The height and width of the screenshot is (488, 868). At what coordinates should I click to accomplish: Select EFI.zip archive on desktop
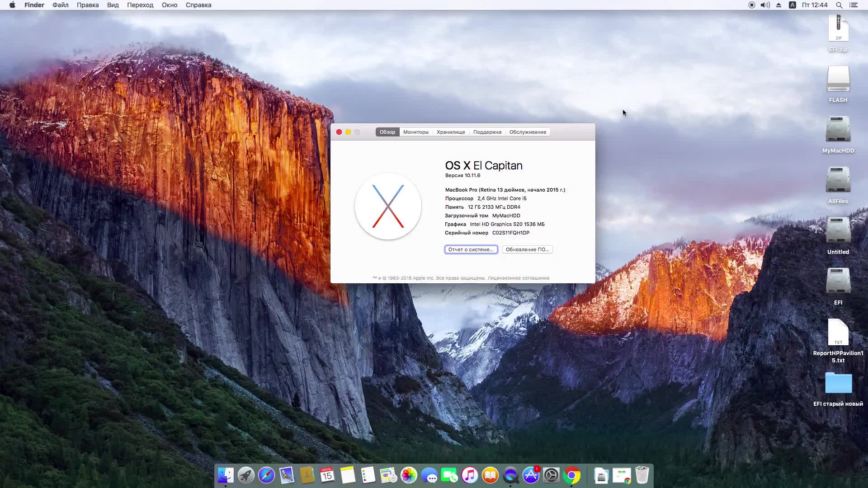click(838, 34)
